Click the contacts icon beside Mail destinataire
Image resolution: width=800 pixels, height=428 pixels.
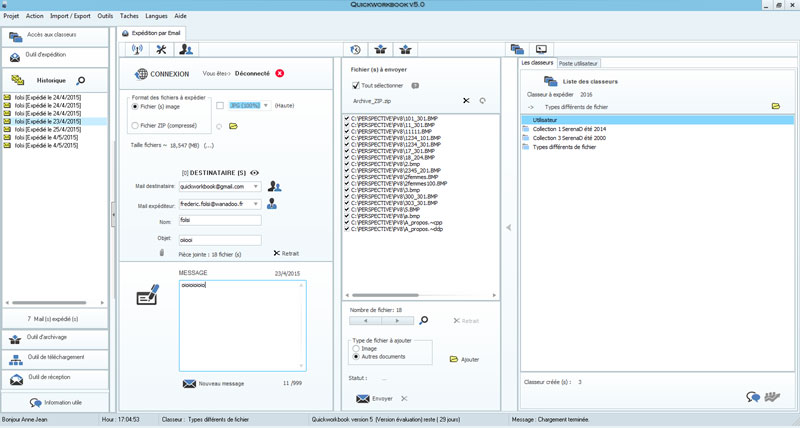click(x=275, y=186)
